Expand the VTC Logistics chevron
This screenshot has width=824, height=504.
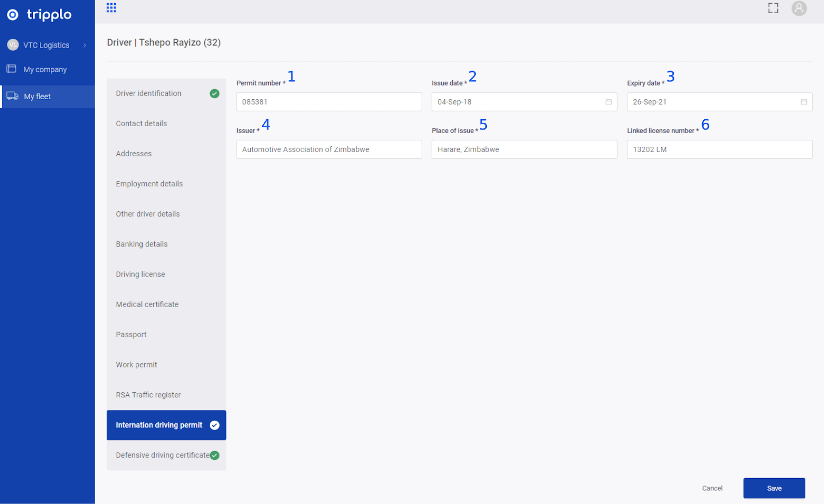pyautogui.click(x=85, y=45)
